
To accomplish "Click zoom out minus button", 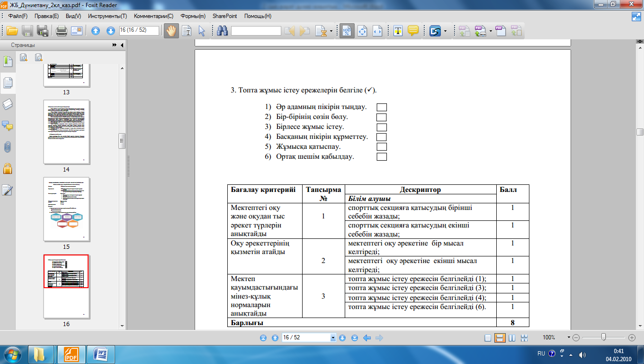I will click(x=576, y=337).
